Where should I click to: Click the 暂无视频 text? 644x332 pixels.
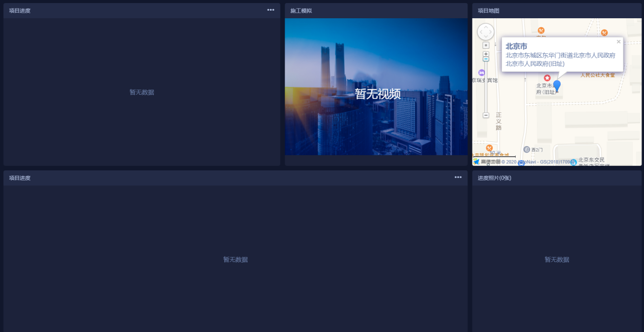(x=378, y=94)
